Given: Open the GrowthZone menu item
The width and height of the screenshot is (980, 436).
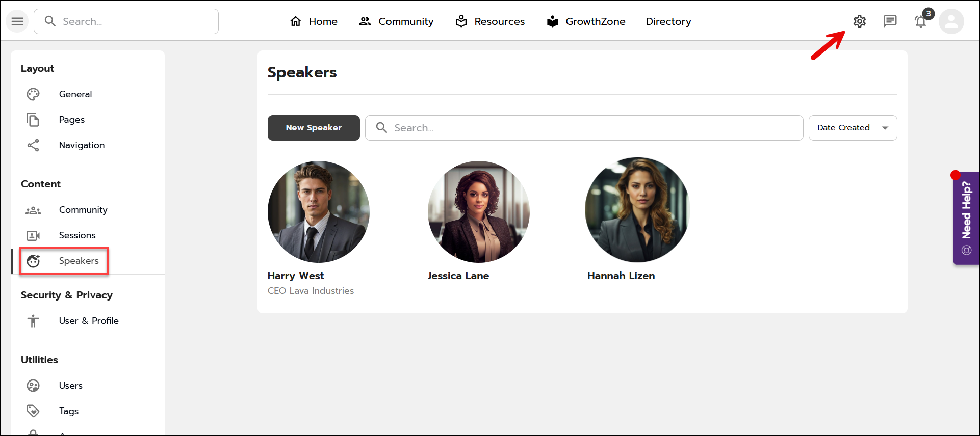Looking at the screenshot, I should [x=586, y=21].
